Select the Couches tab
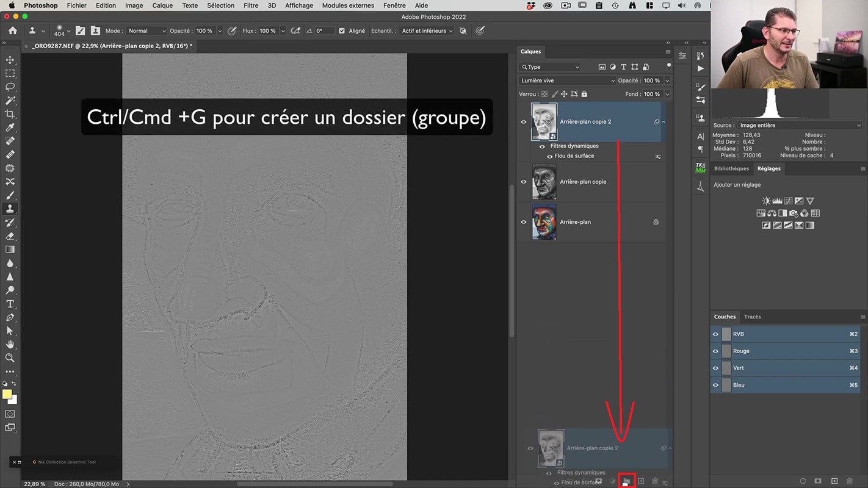868x488 pixels. click(725, 317)
